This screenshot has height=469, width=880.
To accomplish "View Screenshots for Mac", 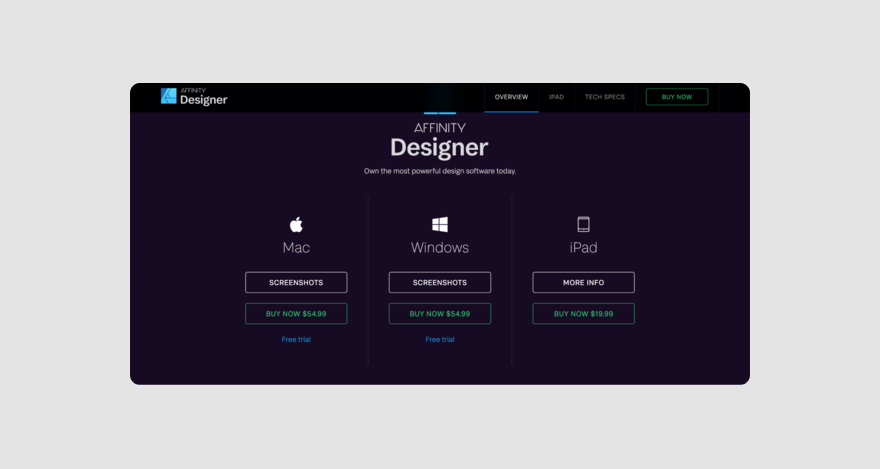I will point(296,282).
